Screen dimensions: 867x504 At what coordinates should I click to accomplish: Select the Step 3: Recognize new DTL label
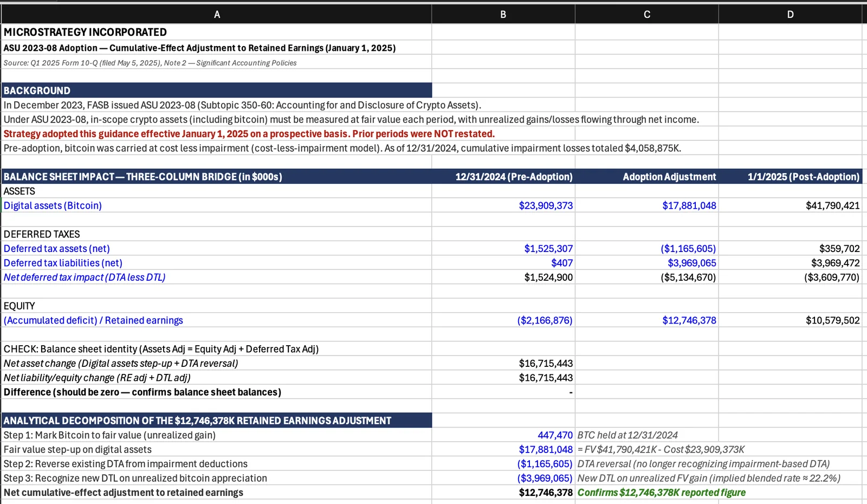[x=217, y=478]
